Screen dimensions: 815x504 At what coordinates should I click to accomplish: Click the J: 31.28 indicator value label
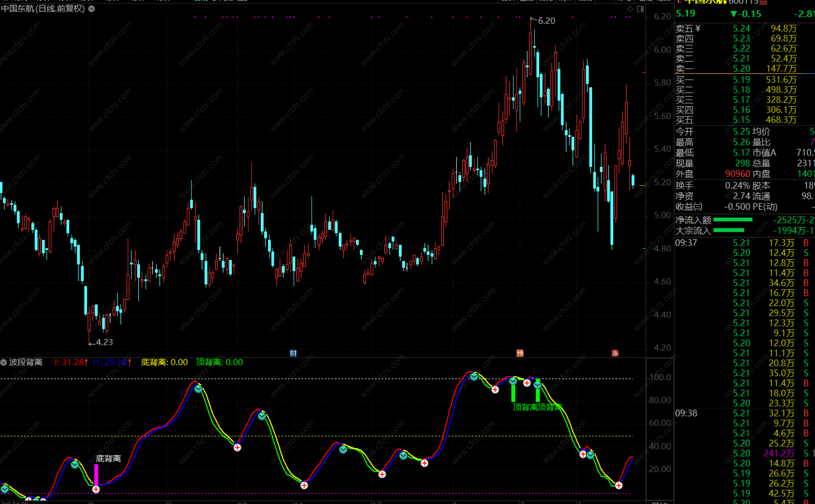71,362
